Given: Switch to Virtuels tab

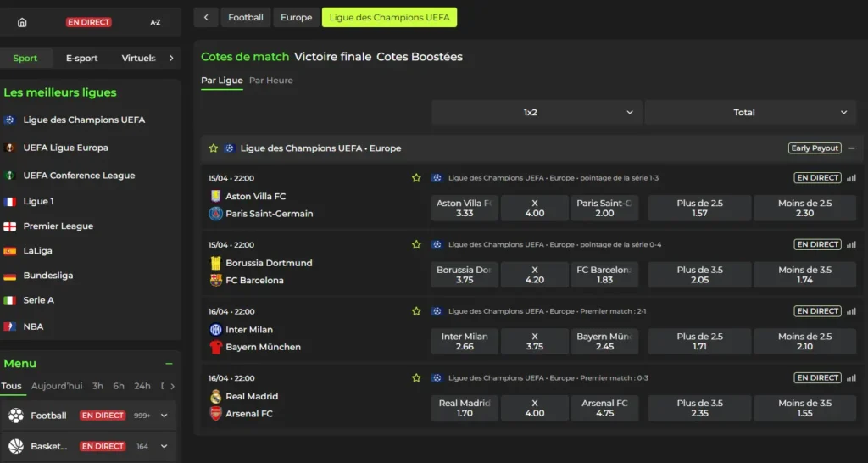Looking at the screenshot, I should click(x=138, y=58).
